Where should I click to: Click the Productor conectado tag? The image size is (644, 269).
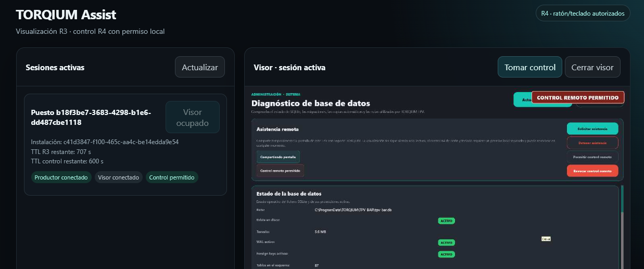point(61,177)
